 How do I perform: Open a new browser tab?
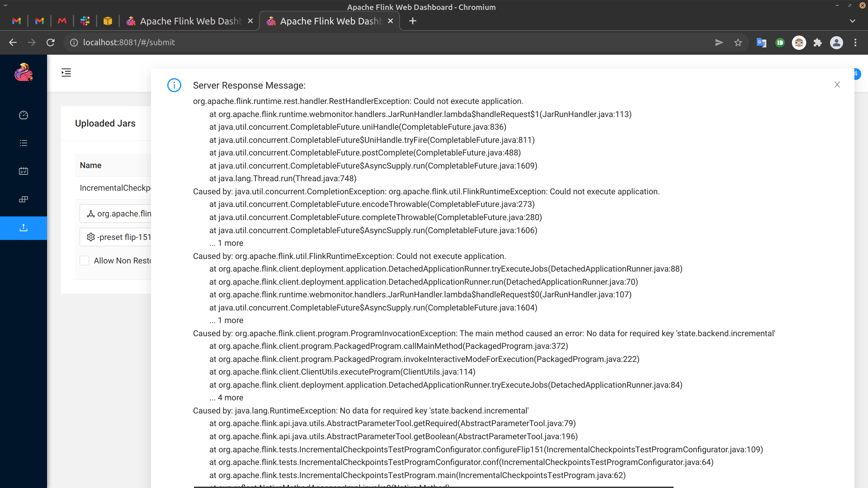pyautogui.click(x=412, y=21)
